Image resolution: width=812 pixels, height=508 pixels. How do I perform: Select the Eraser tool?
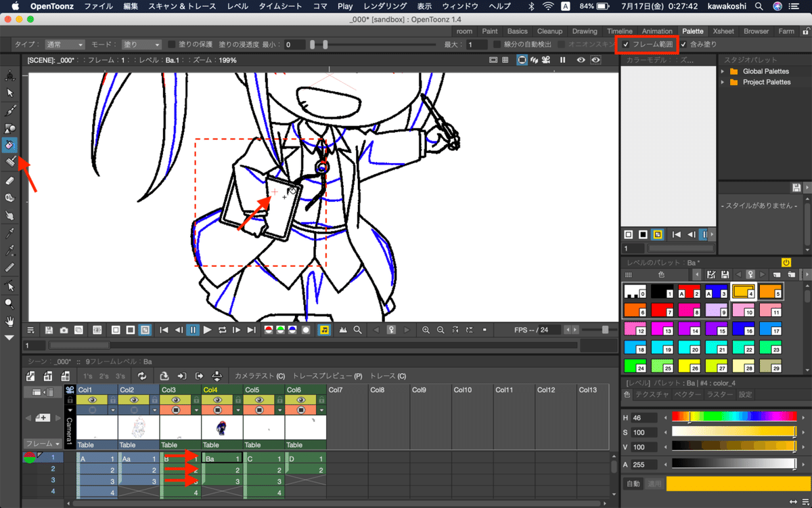10,181
